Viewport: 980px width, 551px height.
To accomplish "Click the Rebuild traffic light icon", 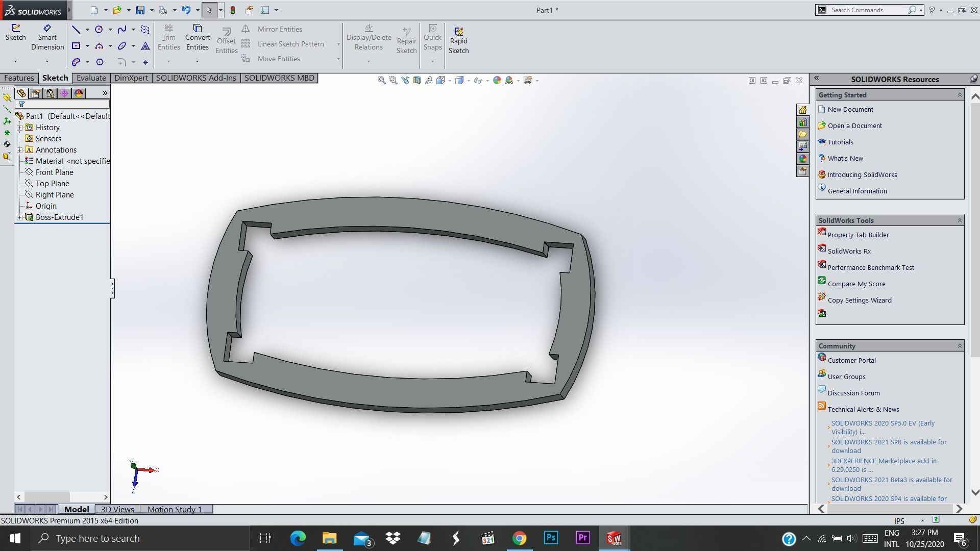I will (233, 10).
